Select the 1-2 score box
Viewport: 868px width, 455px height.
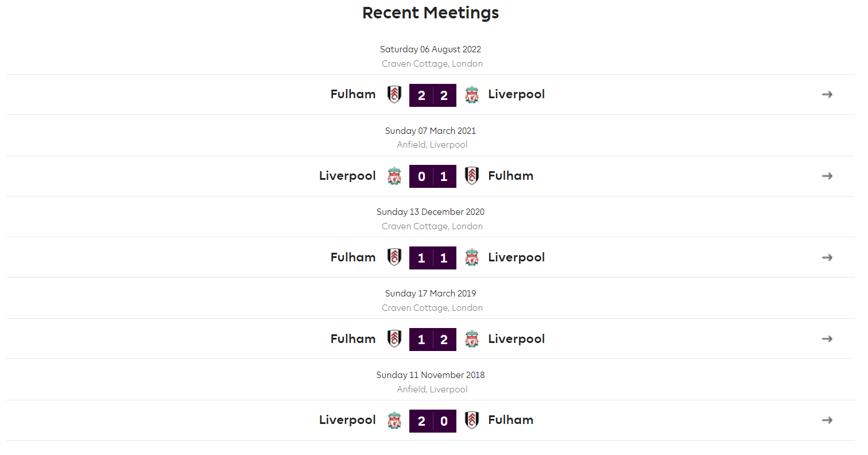[x=433, y=340]
